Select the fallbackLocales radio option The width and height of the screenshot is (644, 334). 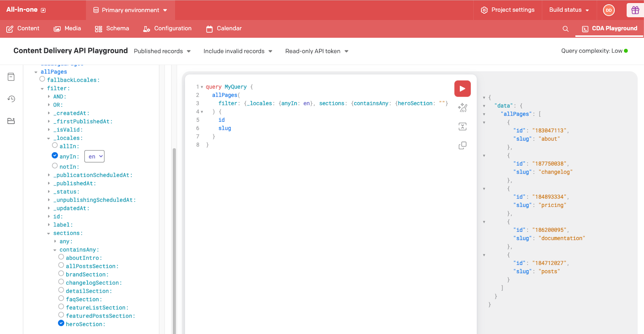(x=42, y=79)
